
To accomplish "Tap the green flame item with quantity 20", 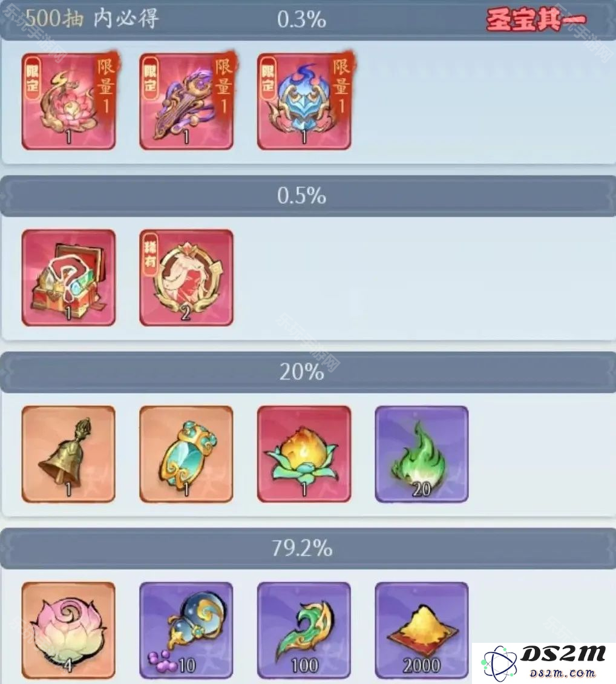I will pyautogui.click(x=422, y=454).
